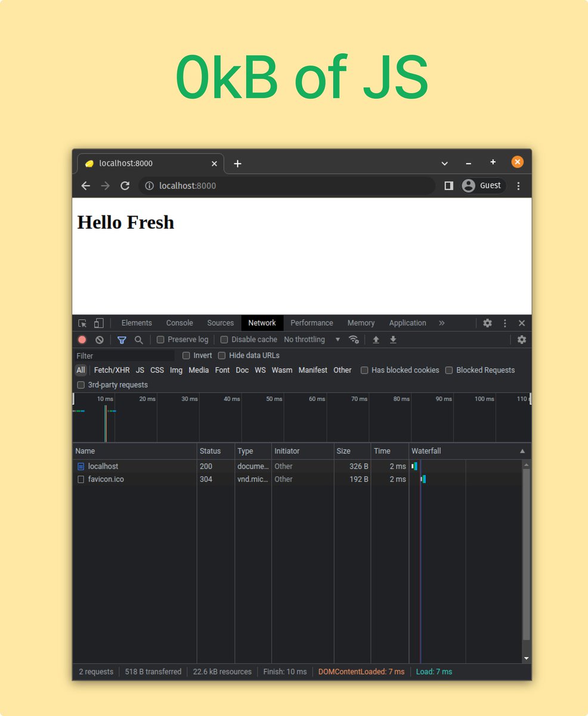Click the localhost:8000 address bar

coord(287,186)
